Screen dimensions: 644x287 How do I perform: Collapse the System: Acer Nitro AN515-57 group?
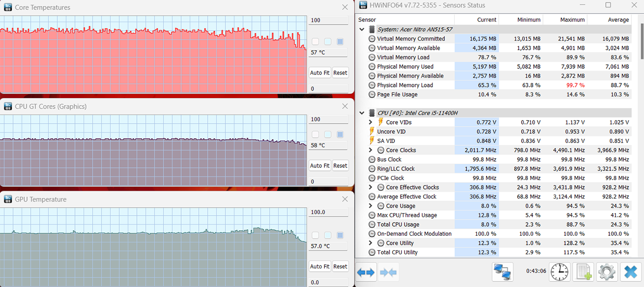(362, 29)
